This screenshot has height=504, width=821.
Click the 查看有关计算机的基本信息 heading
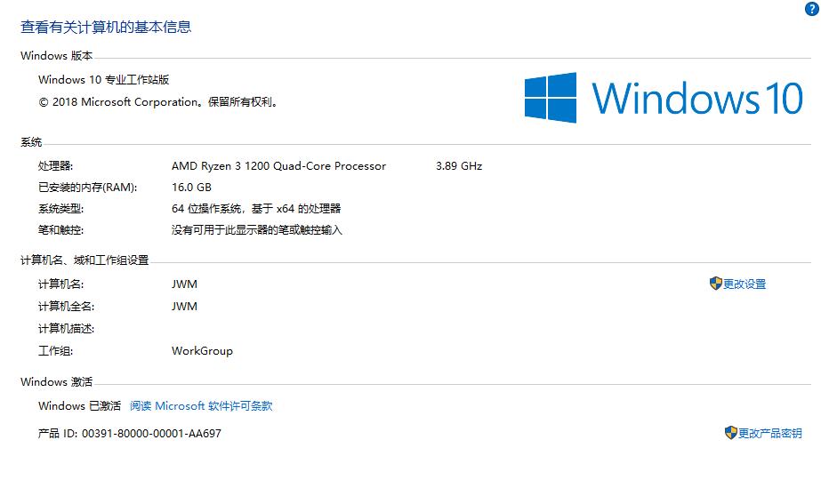click(106, 27)
